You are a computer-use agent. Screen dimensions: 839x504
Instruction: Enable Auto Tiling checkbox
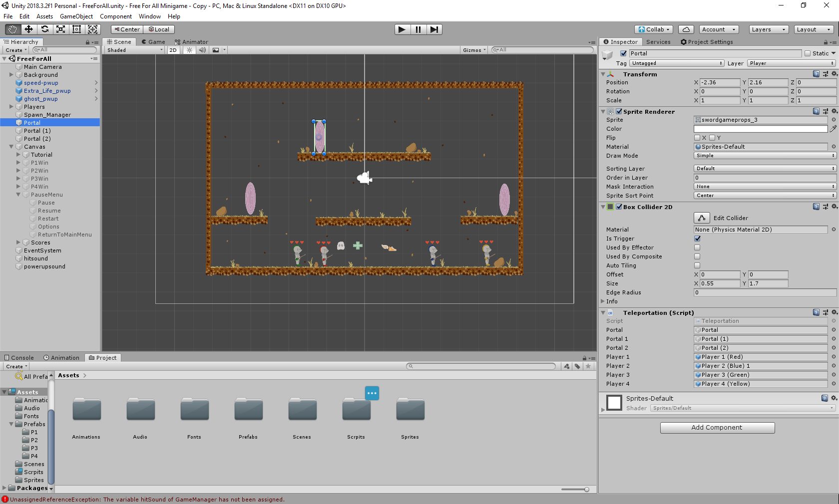click(697, 265)
